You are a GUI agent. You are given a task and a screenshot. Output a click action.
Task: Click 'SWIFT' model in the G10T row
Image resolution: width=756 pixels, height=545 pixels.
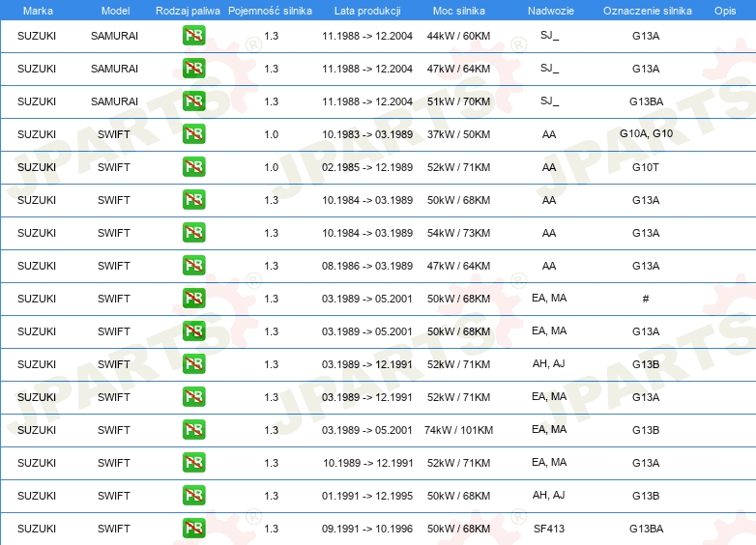[x=114, y=167]
